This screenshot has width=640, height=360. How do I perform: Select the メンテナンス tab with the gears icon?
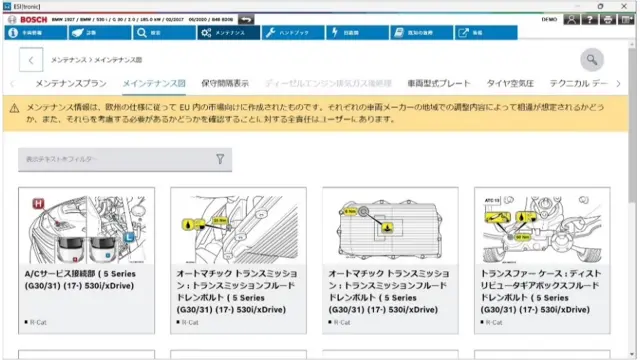point(229,33)
